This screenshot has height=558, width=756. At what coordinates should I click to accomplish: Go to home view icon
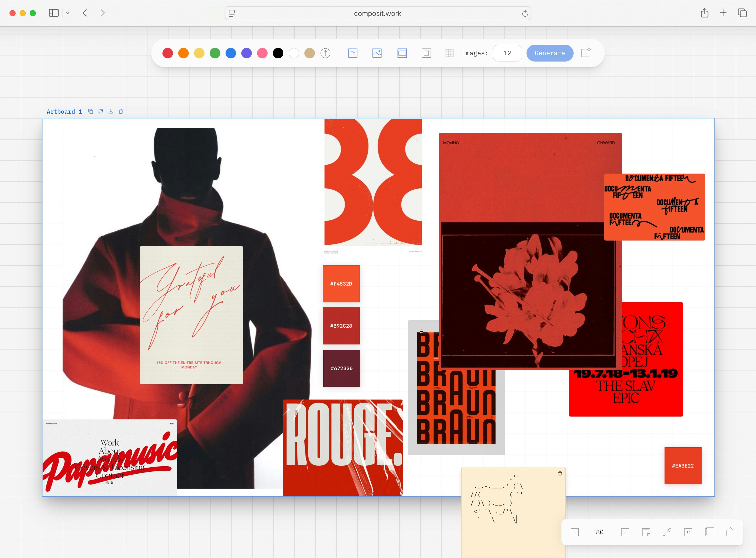coord(730,532)
